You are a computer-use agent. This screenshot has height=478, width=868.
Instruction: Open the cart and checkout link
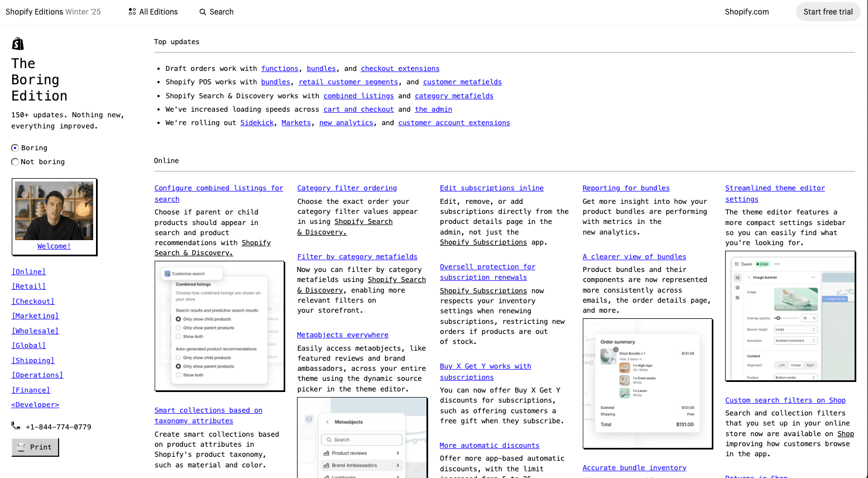coord(358,109)
